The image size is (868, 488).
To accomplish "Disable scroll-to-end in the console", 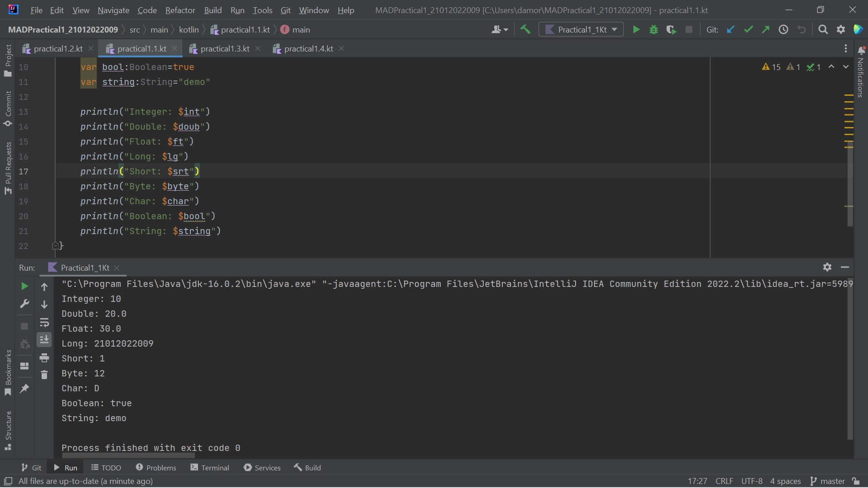I will [44, 339].
